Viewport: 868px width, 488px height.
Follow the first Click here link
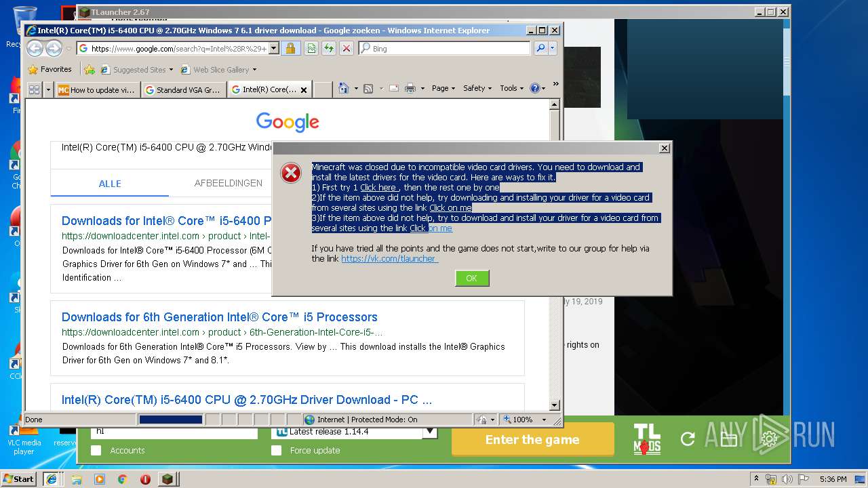(x=378, y=187)
